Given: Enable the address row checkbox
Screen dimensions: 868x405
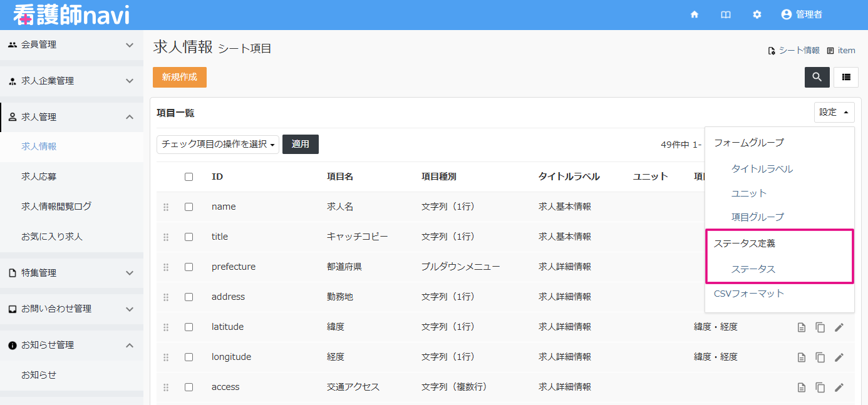Looking at the screenshot, I should pos(189,297).
